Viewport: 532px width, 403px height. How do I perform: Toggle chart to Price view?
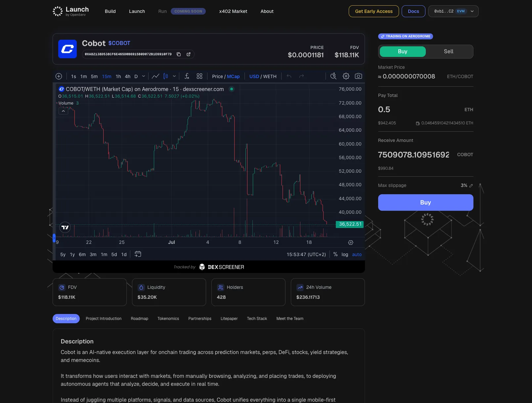pyautogui.click(x=217, y=76)
